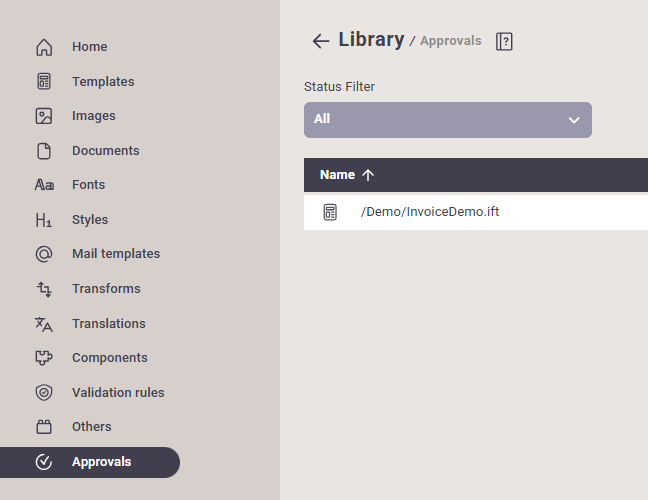
Task: Click the Components puzzle piece icon
Action: [43, 358]
